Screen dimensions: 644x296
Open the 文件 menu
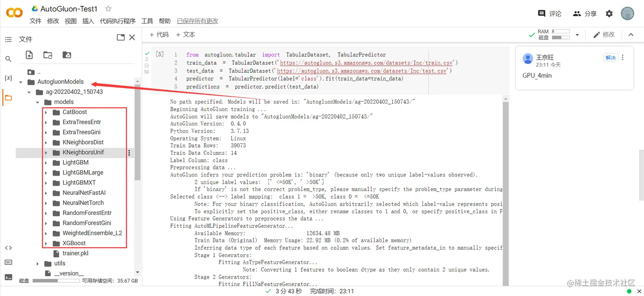tap(35, 21)
